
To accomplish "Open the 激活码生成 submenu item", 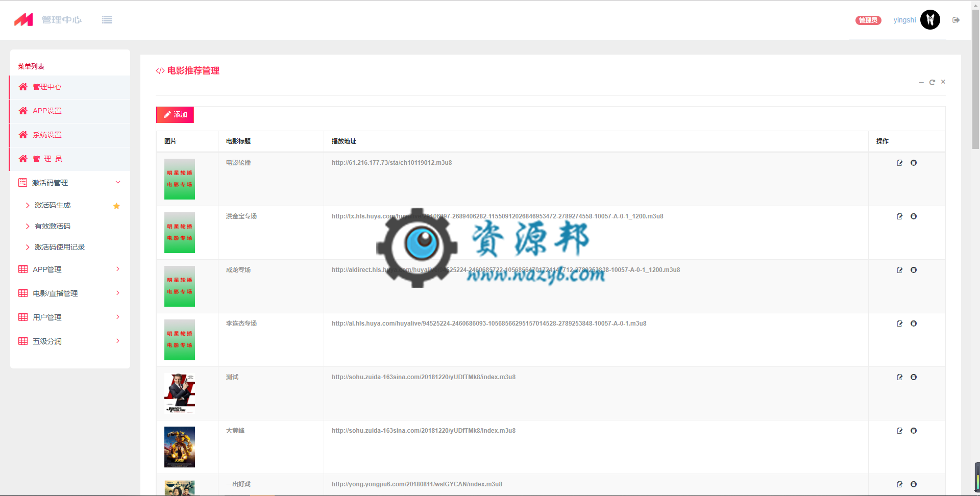I will point(53,205).
